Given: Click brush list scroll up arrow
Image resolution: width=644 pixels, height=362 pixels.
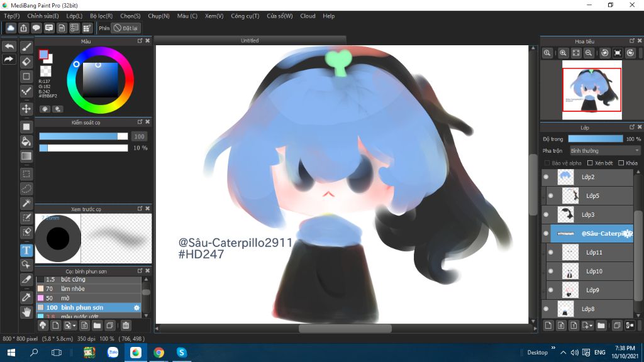Looking at the screenshot, I should (x=146, y=280).
